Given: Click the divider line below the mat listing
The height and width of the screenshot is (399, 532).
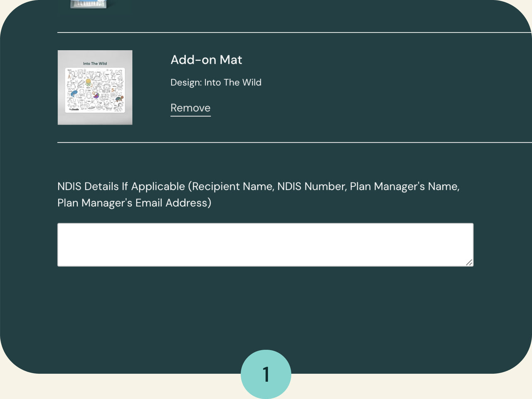Looking at the screenshot, I should 266,143.
